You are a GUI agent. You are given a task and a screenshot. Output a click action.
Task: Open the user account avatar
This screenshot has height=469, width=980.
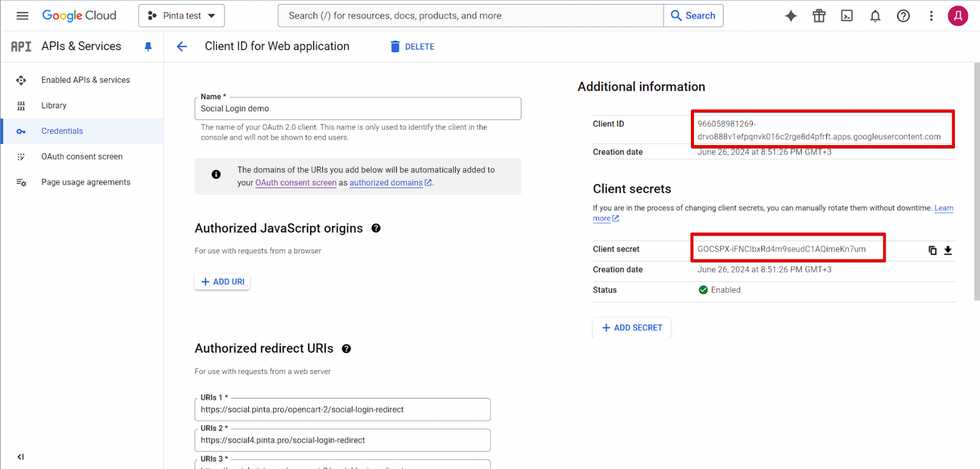pyautogui.click(x=958, y=16)
